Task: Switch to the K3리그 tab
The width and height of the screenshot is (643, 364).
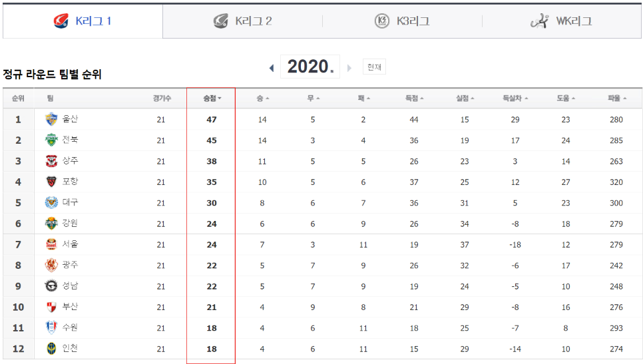Action: pyautogui.click(x=402, y=21)
